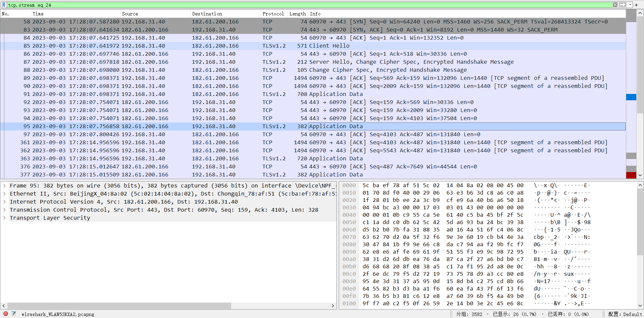The width and height of the screenshot is (644, 318).
Task: Click the display filter bookmark icon
Action: click(x=4, y=5)
